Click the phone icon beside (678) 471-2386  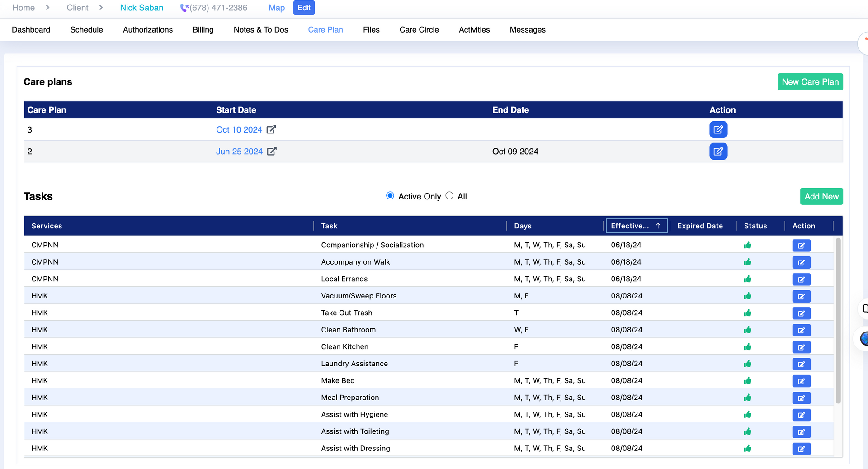pyautogui.click(x=184, y=8)
